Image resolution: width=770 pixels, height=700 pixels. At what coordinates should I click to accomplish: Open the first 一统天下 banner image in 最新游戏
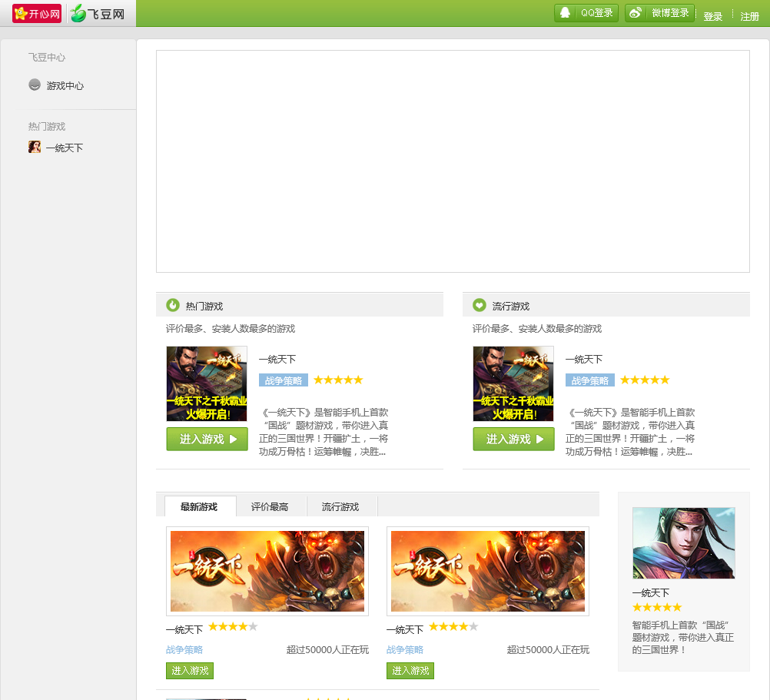[x=267, y=572]
